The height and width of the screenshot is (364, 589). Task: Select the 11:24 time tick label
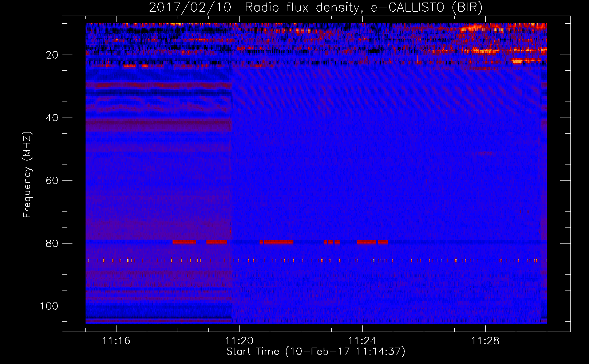362,341
